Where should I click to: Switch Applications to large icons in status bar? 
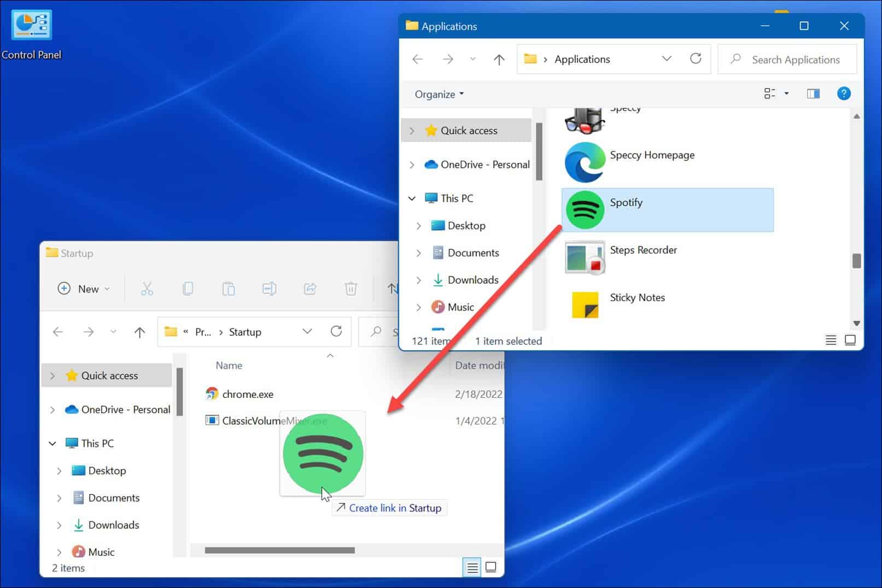[x=850, y=340]
